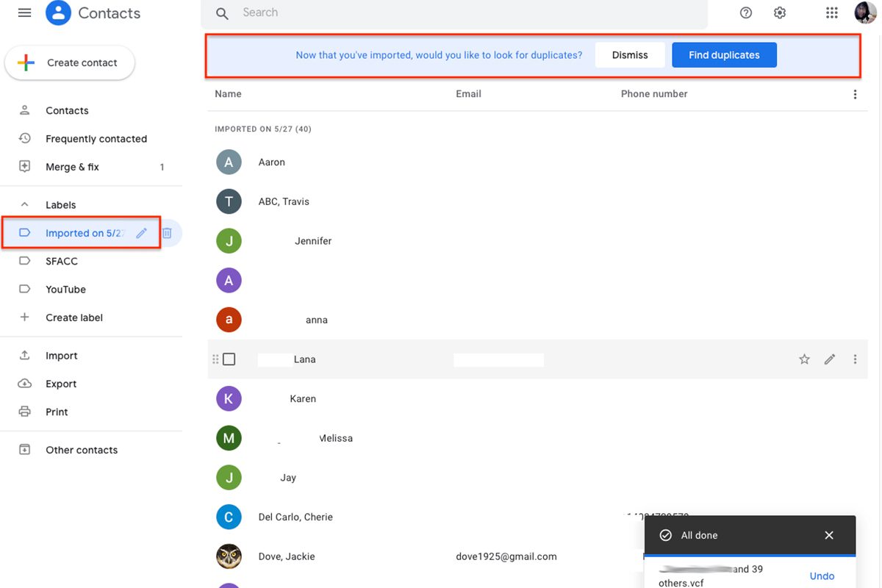Open Merge & fix
Viewport: 882px width, 588px height.
coord(72,167)
